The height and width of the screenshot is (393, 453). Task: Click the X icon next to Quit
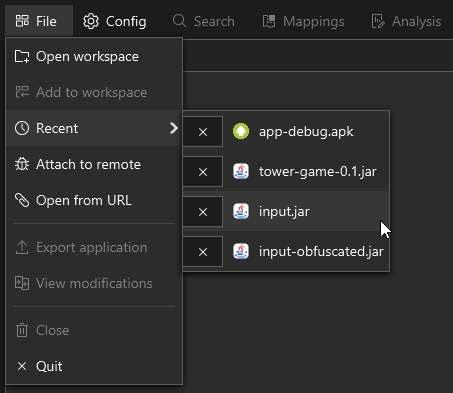coord(22,366)
